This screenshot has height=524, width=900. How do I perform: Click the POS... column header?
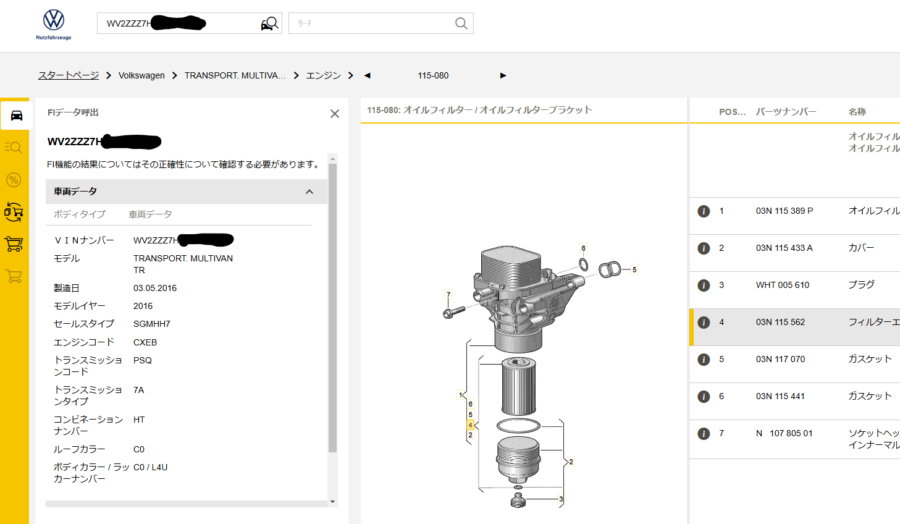(732, 112)
